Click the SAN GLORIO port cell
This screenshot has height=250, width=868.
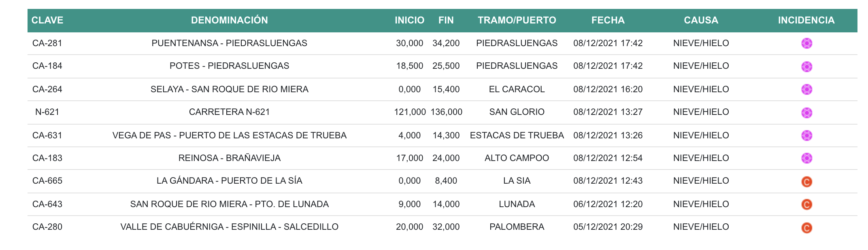point(517,112)
